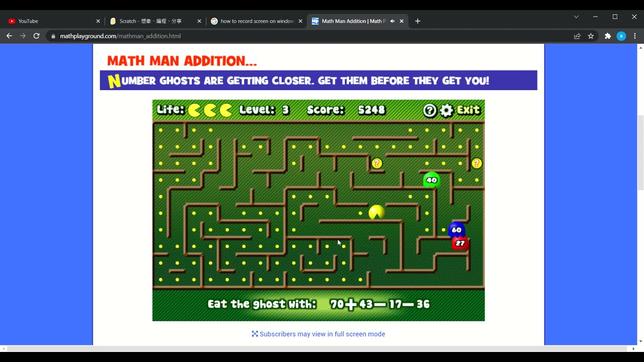
Task: Click the horizontal page scrollbar
Action: [x=317, y=349]
